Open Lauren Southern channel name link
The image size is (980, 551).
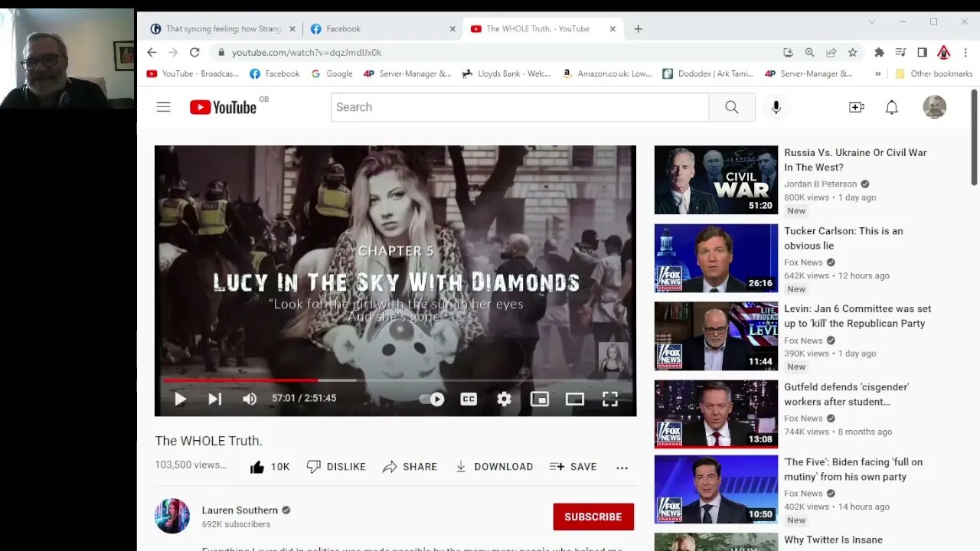(240, 510)
